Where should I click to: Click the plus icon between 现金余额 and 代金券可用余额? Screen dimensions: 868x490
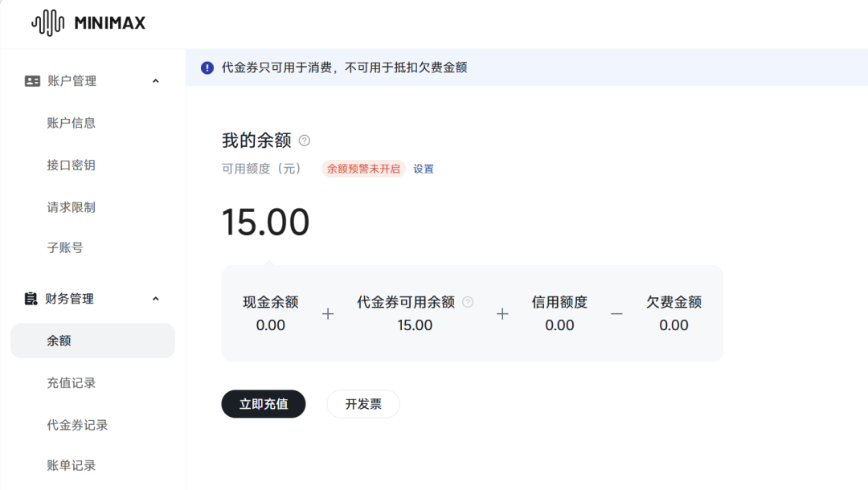[327, 313]
